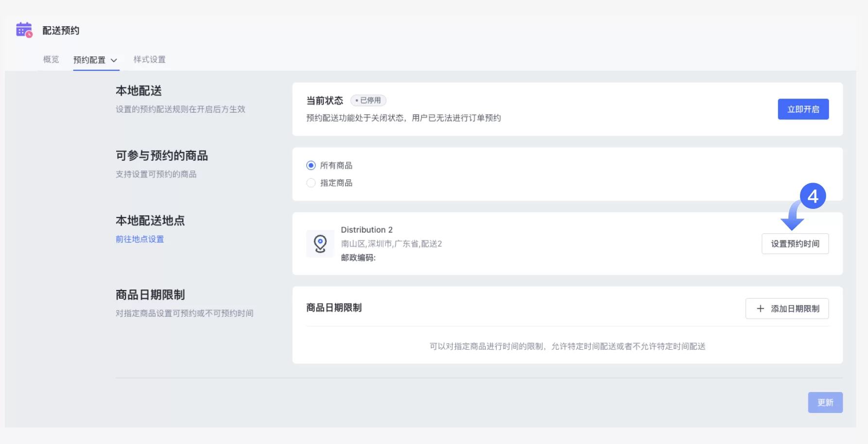The height and width of the screenshot is (444, 868).
Task: Open 前往地点设置 link
Action: pyautogui.click(x=139, y=239)
